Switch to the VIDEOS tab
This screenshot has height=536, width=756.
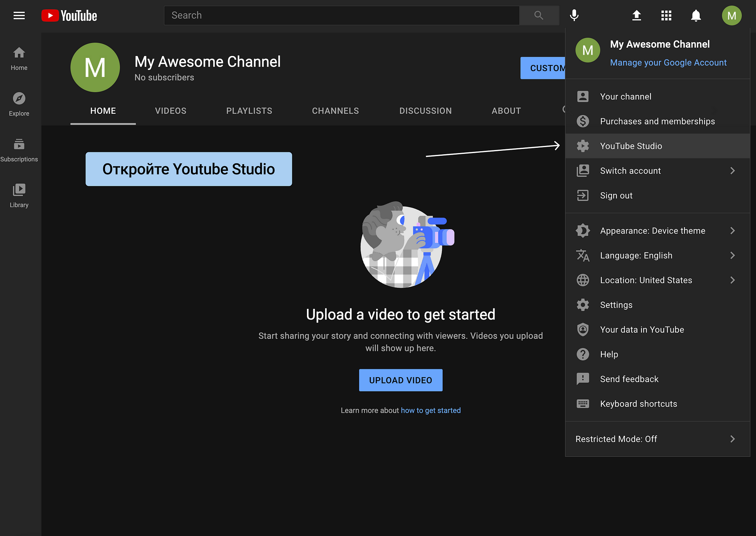170,111
